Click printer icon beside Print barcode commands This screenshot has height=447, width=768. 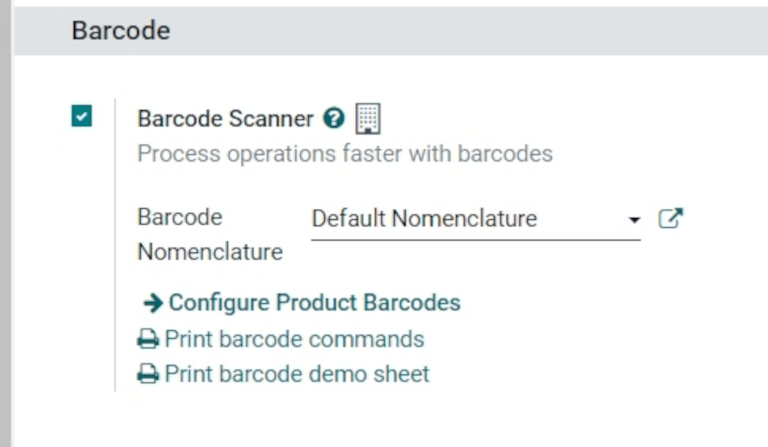[x=148, y=339]
